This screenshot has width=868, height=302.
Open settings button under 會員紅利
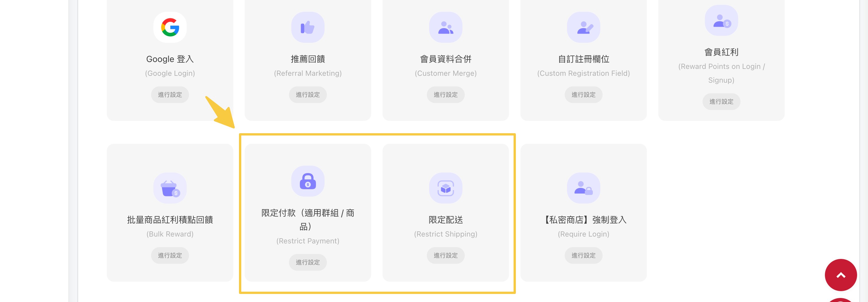point(721,101)
